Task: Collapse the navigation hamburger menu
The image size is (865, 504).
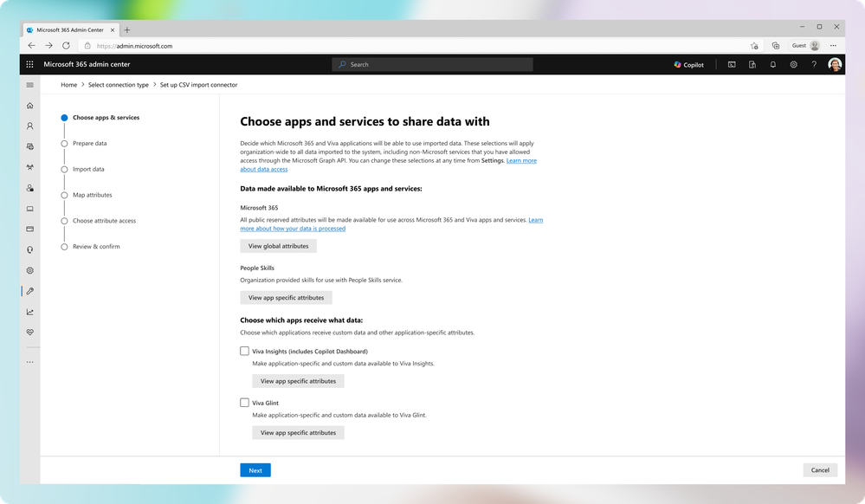Action: [29, 85]
